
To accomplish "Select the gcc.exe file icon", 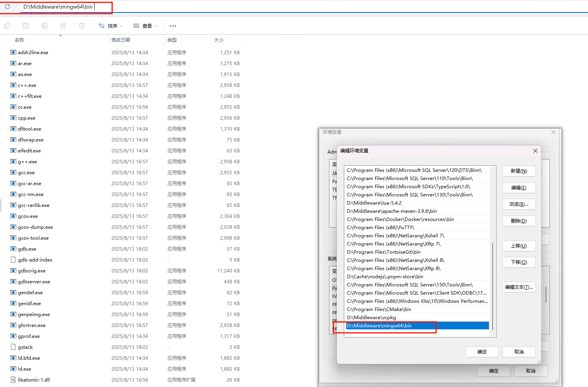I will [x=13, y=173].
